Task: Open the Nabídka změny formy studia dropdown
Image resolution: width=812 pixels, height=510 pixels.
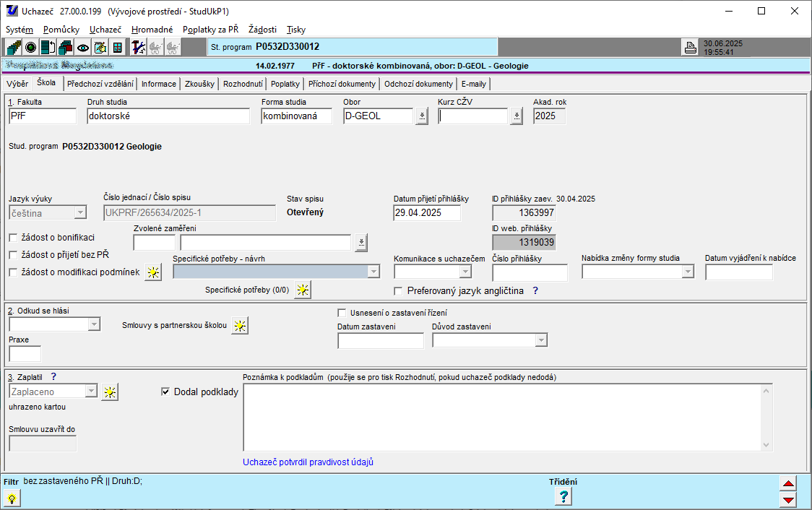Action: tap(686, 272)
